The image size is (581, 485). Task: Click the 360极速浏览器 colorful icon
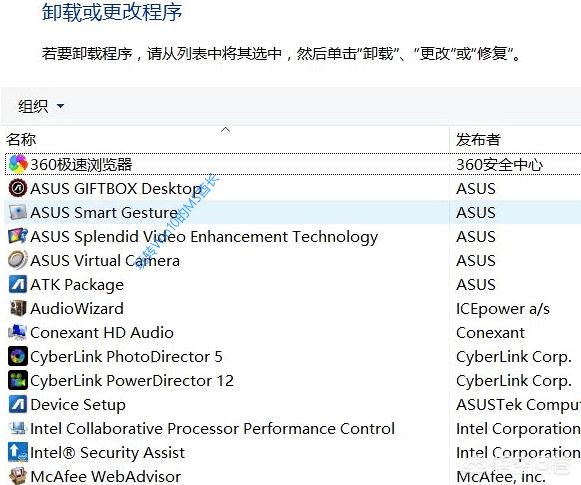tap(18, 164)
